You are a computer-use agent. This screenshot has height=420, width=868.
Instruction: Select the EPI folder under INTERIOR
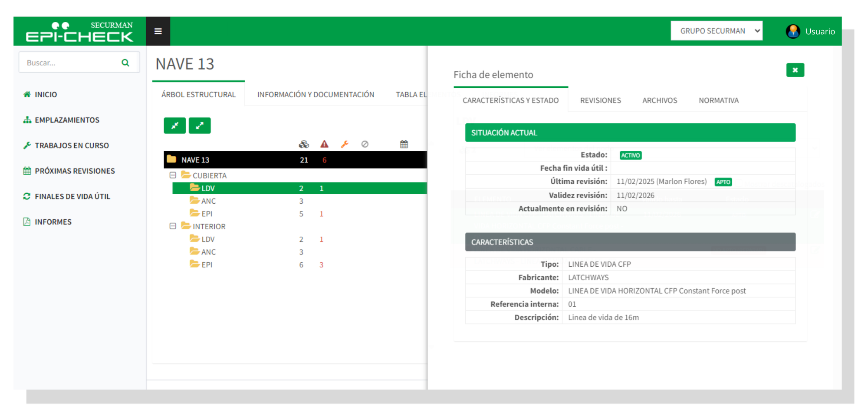click(207, 265)
